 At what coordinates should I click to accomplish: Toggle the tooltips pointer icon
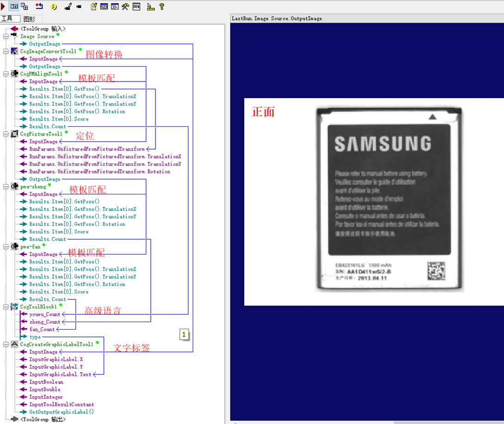[x=150, y=6]
